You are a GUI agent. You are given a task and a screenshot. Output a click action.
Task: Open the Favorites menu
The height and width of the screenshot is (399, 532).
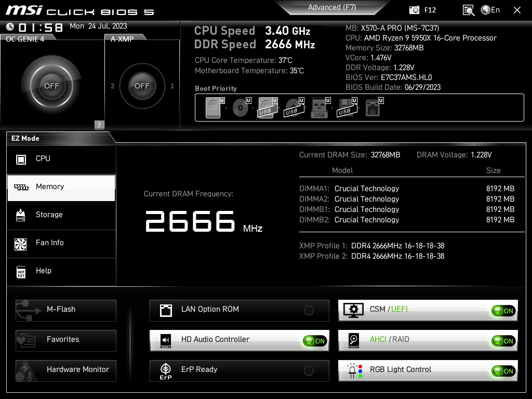pyautogui.click(x=66, y=341)
